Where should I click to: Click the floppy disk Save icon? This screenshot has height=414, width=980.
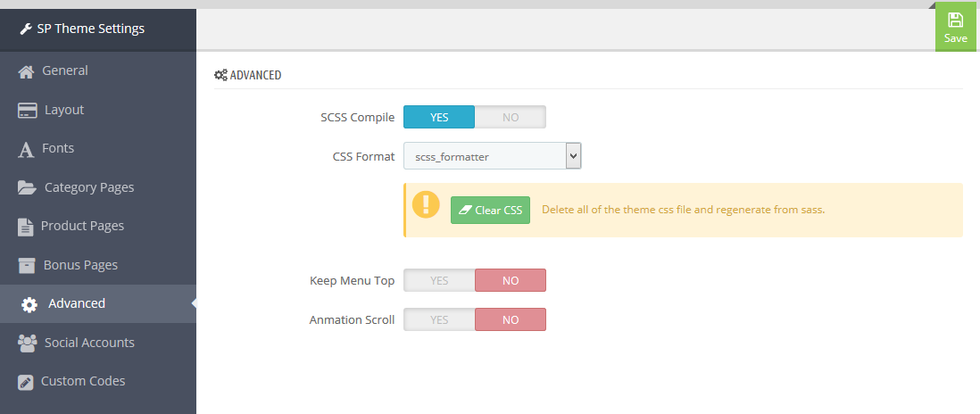[955, 20]
